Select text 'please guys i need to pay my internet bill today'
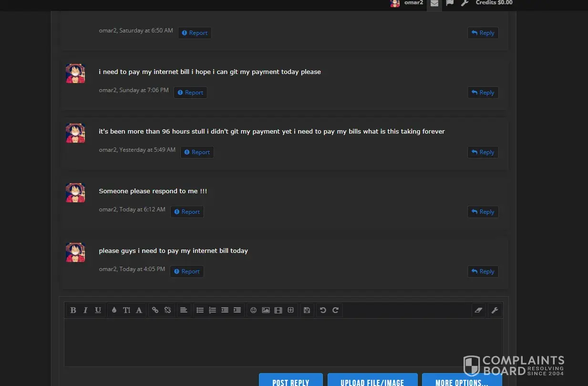This screenshot has width=588, height=386. [x=174, y=251]
